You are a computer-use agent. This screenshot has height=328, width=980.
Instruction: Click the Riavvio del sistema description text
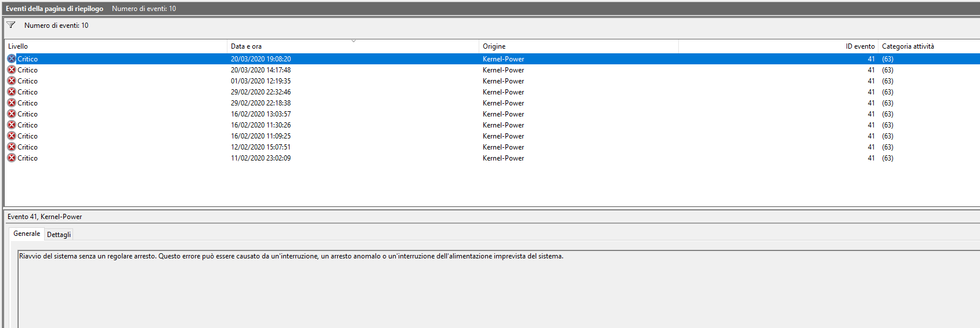tap(291, 256)
